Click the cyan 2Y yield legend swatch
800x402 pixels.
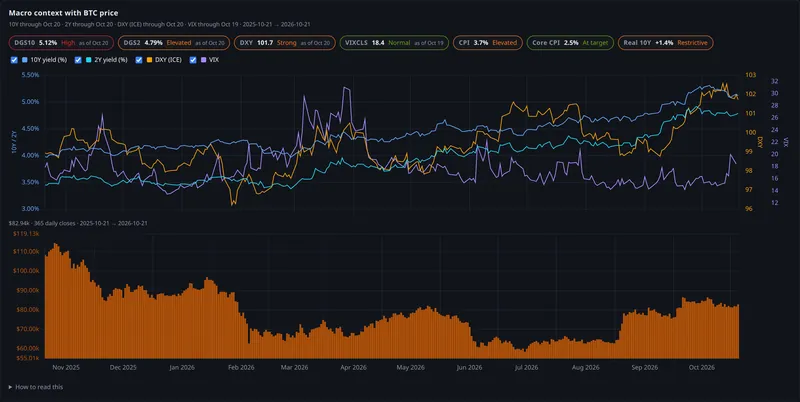(x=89, y=60)
